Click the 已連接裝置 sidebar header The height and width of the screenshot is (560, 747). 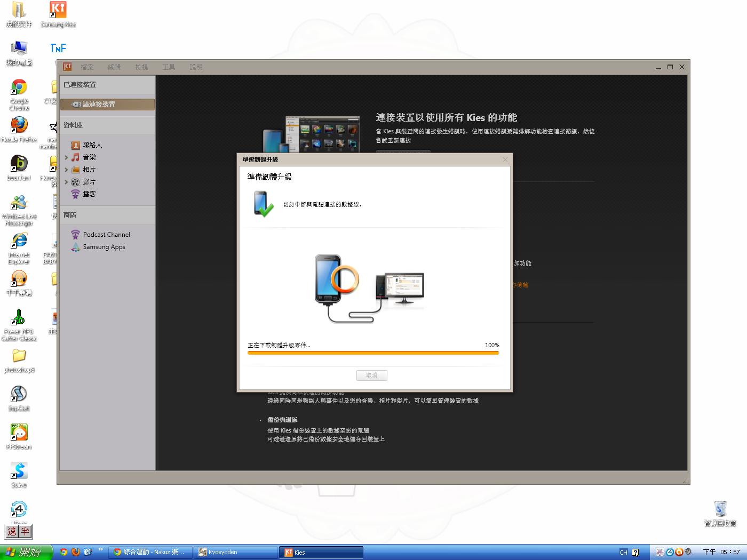click(80, 84)
